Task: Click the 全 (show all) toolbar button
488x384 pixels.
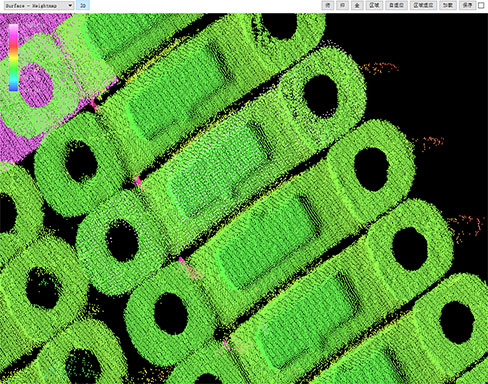Action: [357, 5]
